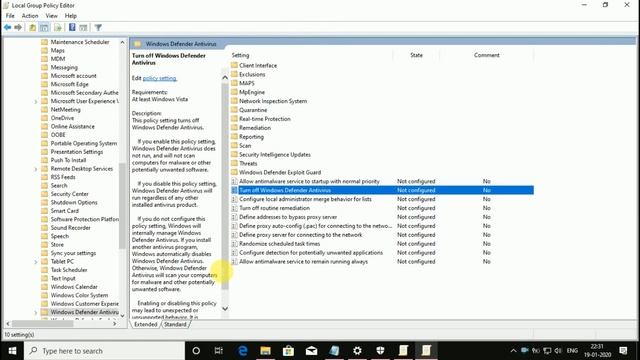Click the tree pane scroll-up arrow

pos(122,42)
